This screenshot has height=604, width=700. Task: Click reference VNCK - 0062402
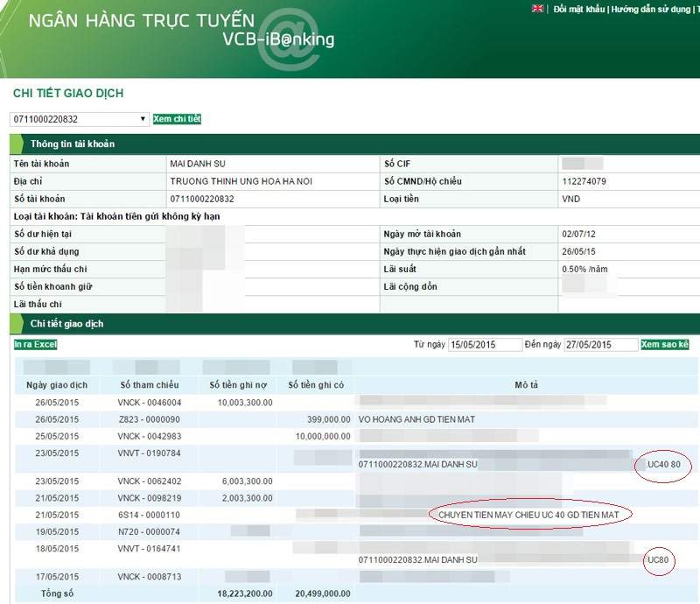tap(150, 481)
